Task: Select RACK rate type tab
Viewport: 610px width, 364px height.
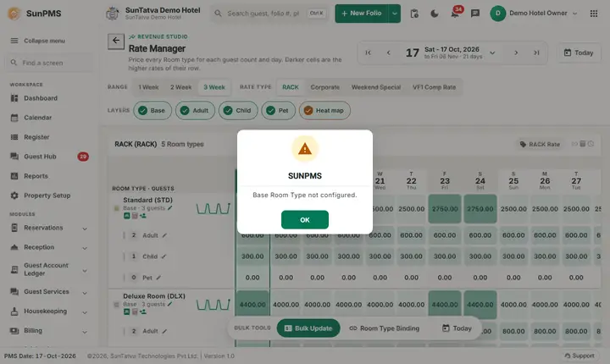Action: tap(291, 87)
